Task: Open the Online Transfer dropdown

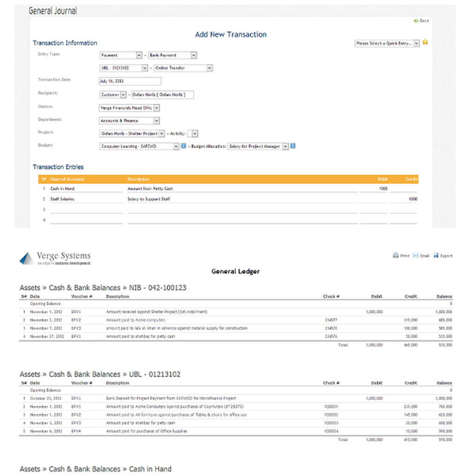Action: pos(183,68)
